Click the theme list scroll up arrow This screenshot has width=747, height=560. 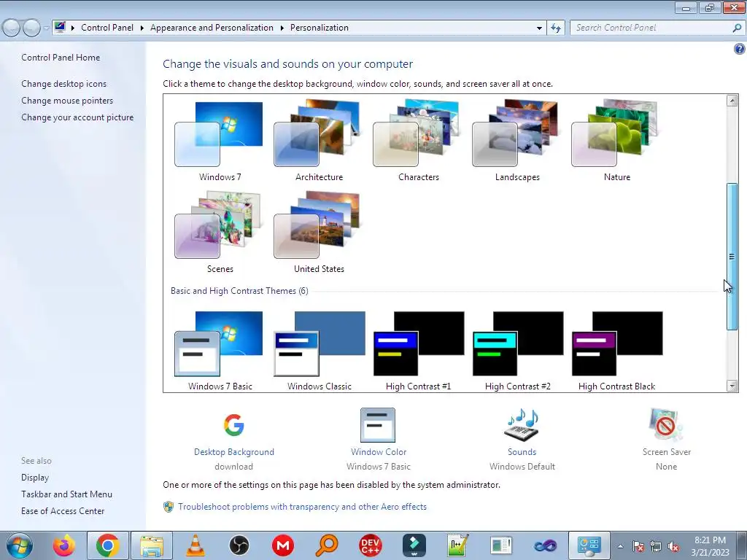[x=732, y=101]
